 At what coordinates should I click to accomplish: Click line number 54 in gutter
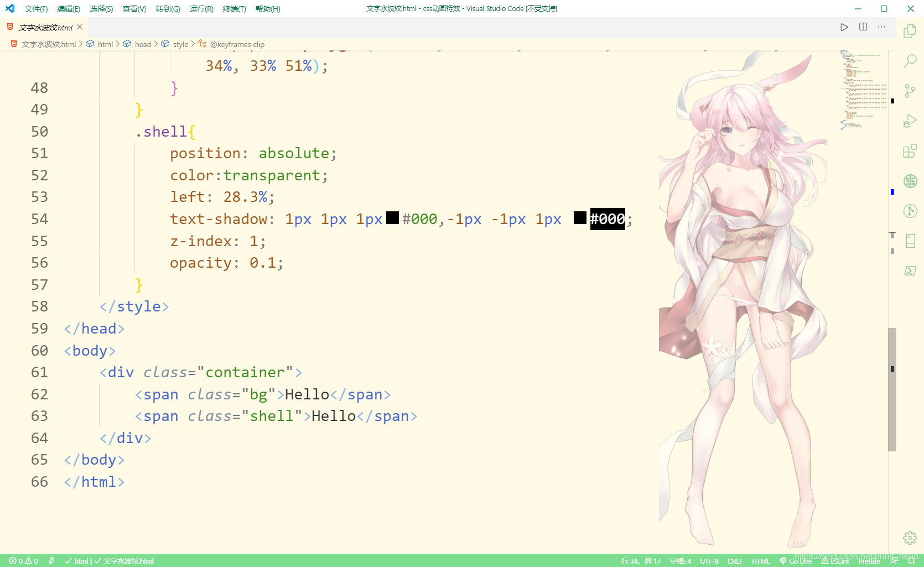[39, 219]
